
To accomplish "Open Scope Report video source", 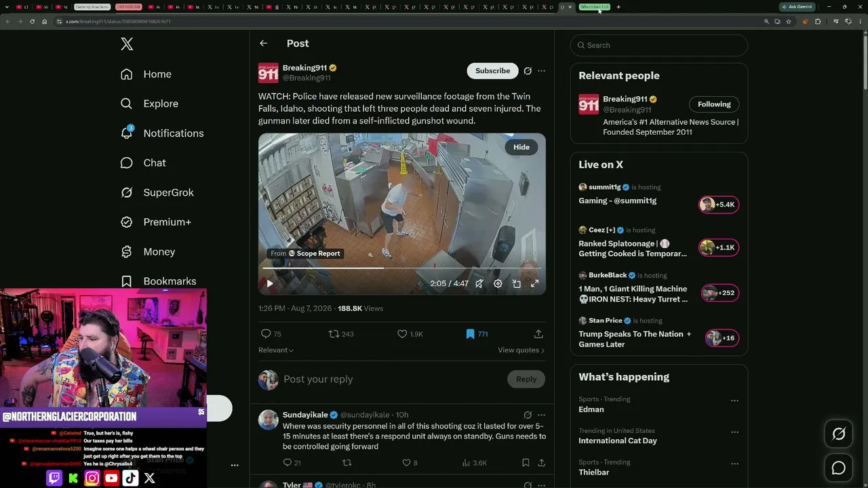I will [305, 253].
